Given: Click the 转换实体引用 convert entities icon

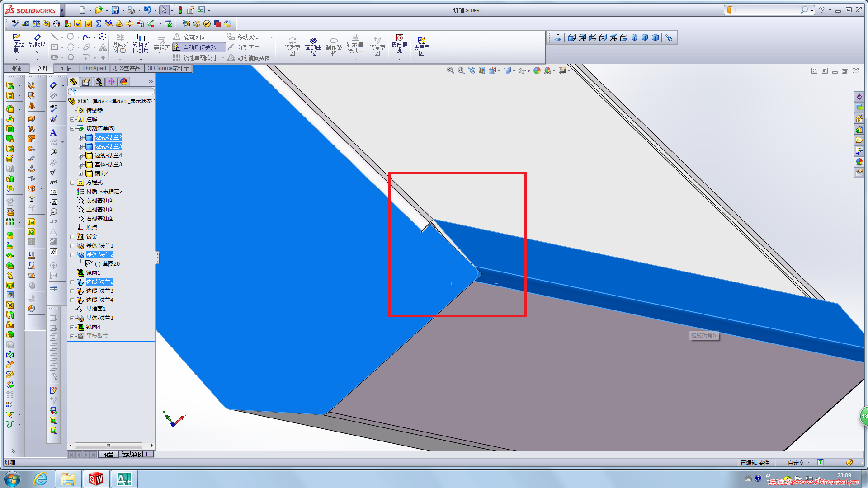Looking at the screenshot, I should coord(141,38).
